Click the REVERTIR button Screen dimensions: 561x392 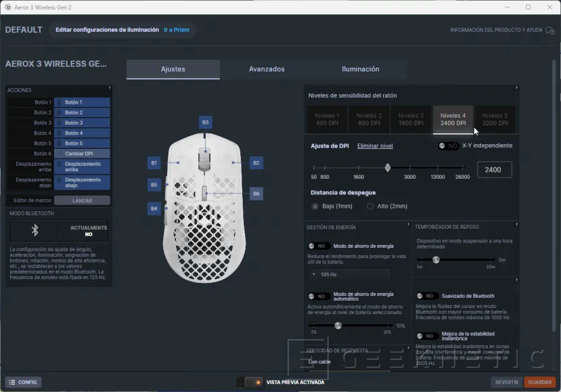pyautogui.click(x=507, y=383)
